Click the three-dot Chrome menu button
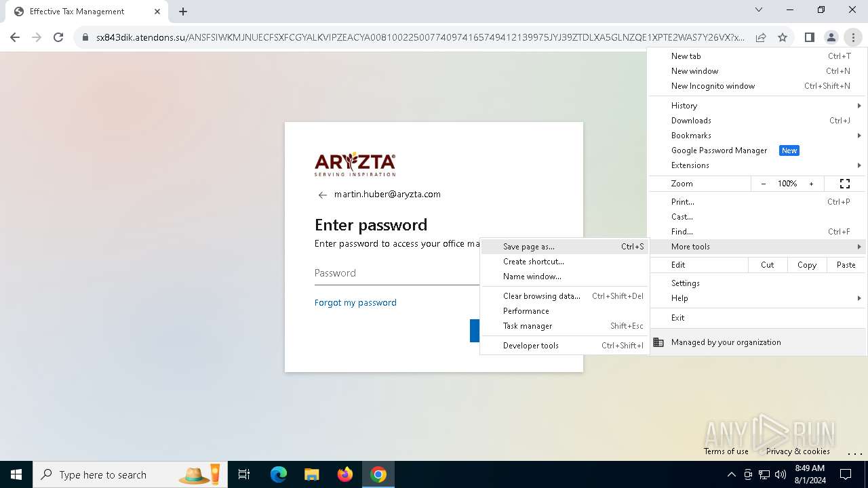The image size is (868, 488). click(x=853, y=37)
